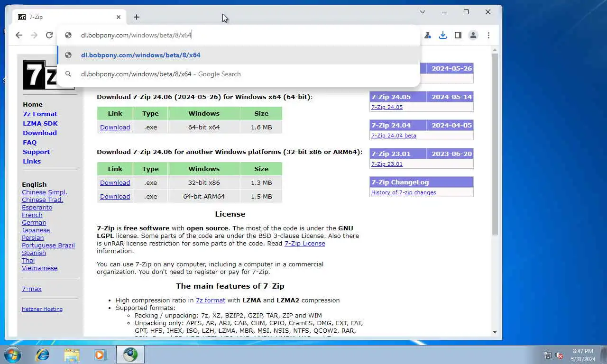Switch language to Persian

point(33,237)
